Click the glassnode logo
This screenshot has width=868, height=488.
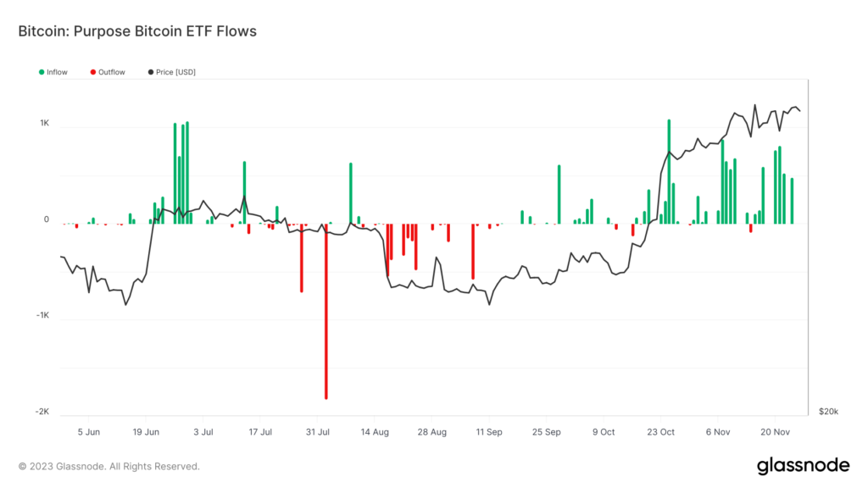coord(803,466)
